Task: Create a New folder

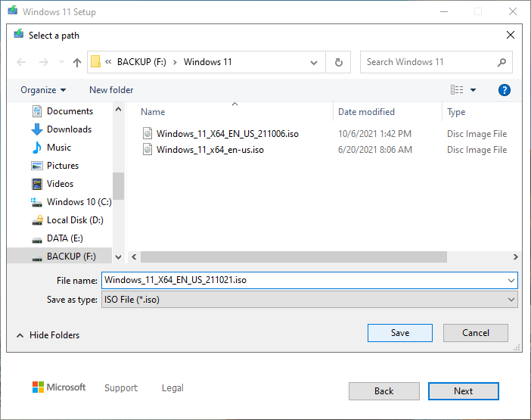Action: click(x=111, y=90)
